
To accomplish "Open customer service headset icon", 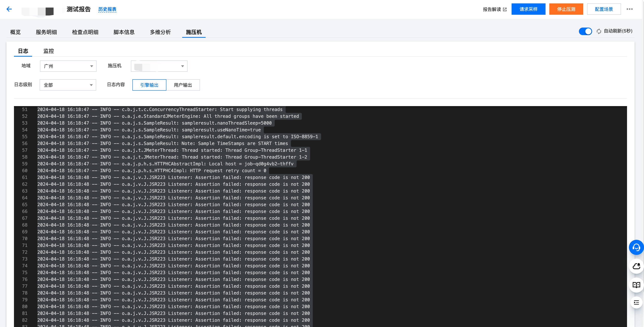I will (636, 248).
